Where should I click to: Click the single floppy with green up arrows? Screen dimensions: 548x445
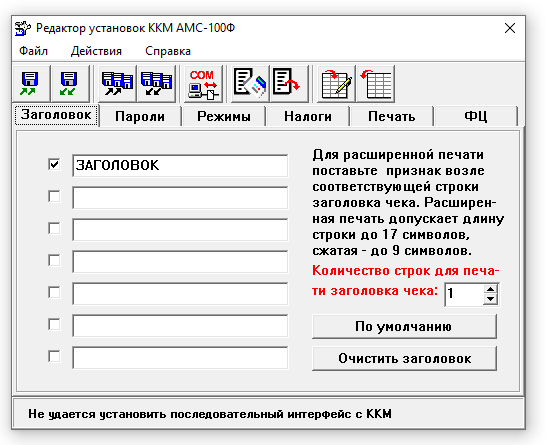(x=31, y=84)
